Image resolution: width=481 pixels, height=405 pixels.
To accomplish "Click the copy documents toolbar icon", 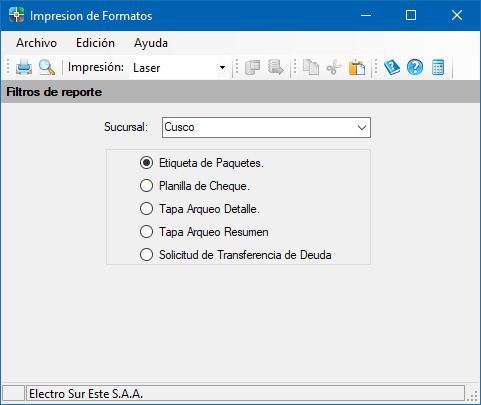I will (311, 67).
